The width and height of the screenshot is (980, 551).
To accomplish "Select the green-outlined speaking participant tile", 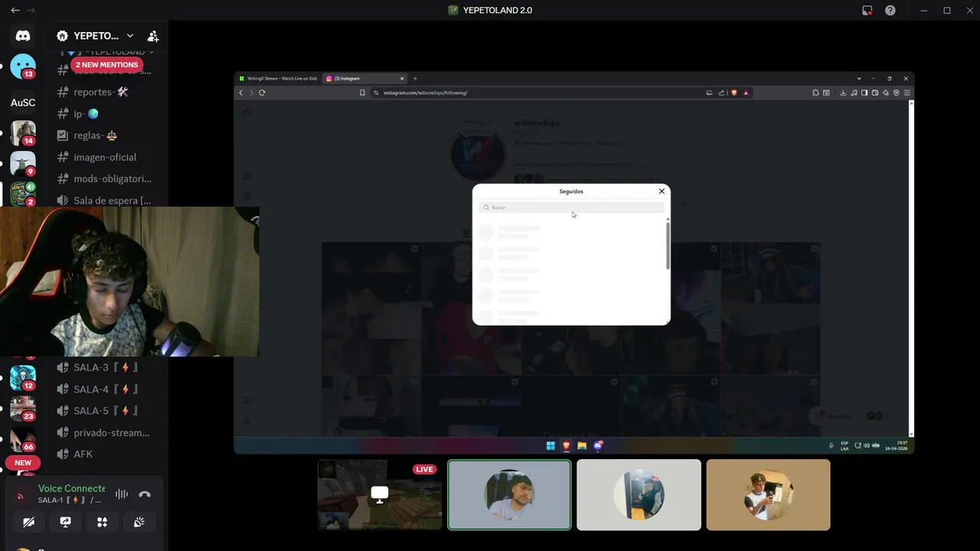I will pyautogui.click(x=509, y=494).
